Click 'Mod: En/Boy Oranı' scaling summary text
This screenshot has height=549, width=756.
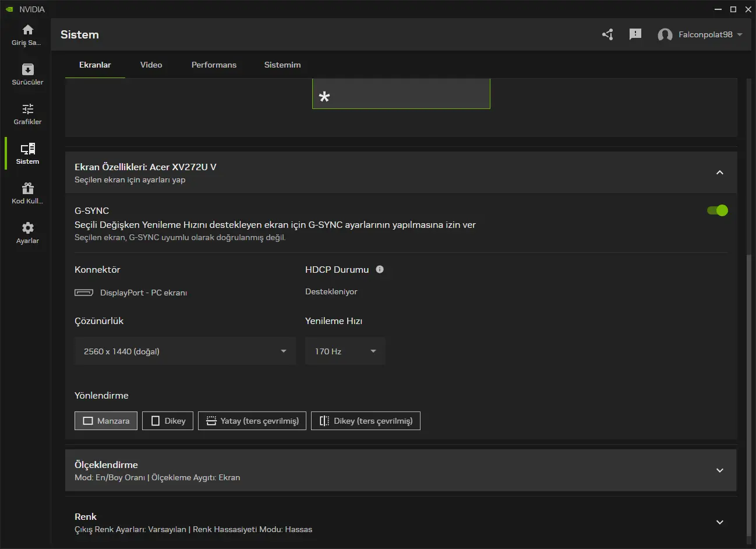point(110,477)
